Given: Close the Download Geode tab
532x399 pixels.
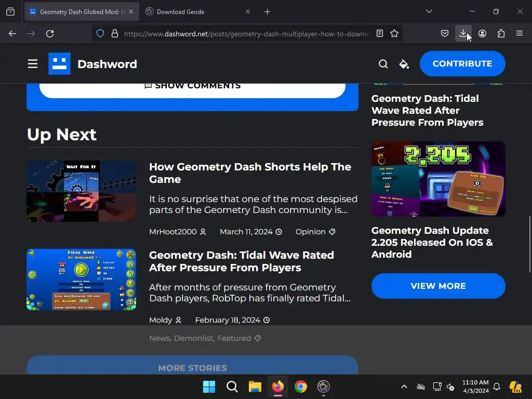Looking at the screenshot, I should 248,12.
